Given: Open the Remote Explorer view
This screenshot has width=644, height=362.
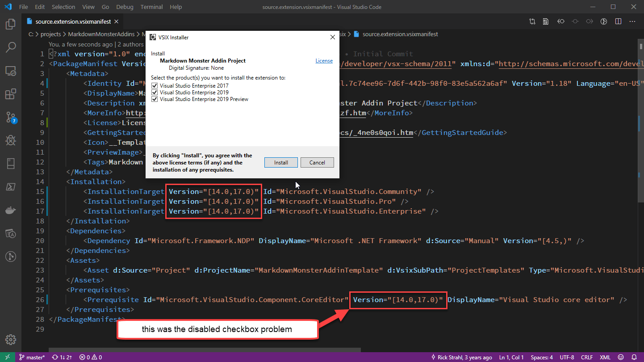Looking at the screenshot, I should pos(11,71).
